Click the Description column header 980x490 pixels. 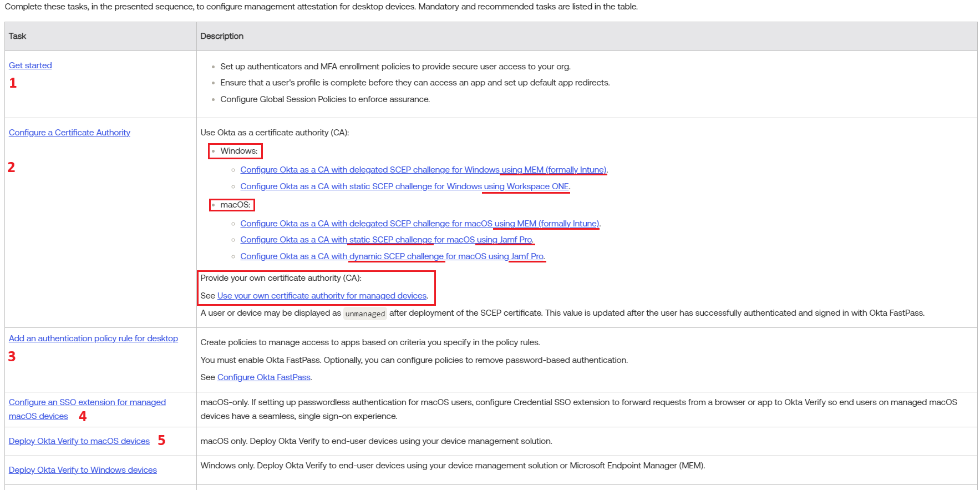point(587,36)
